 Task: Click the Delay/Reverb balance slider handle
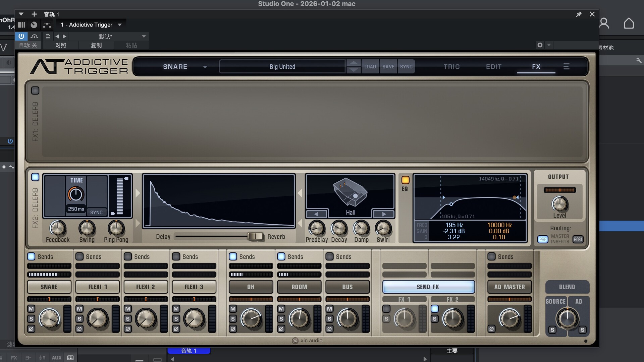[255, 237]
